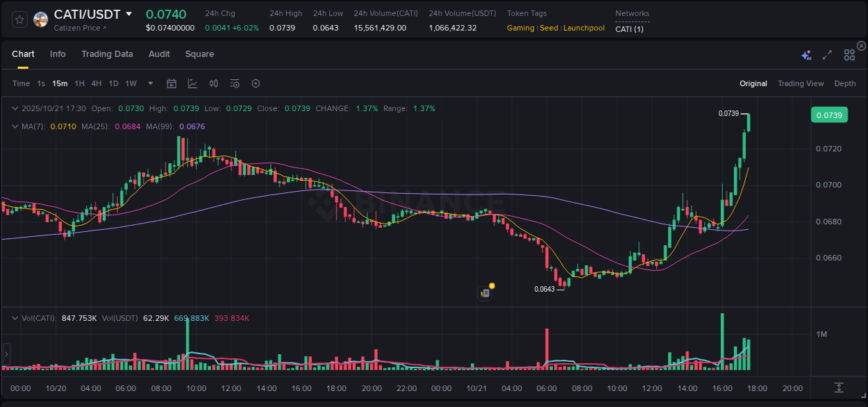Select the line chart style icon
The image size is (868, 407).
pyautogui.click(x=192, y=83)
